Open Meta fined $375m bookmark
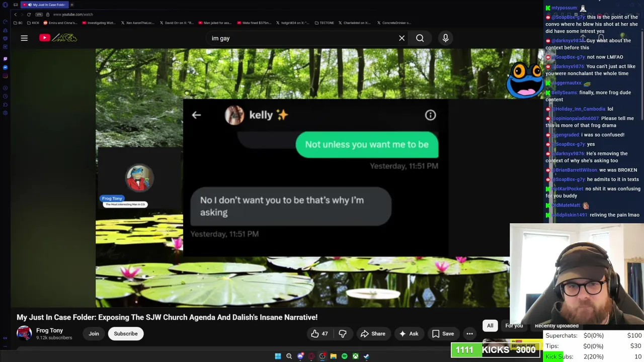The image size is (644, 362). click(x=254, y=23)
